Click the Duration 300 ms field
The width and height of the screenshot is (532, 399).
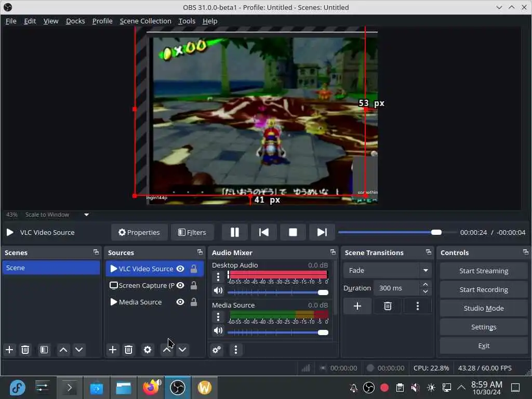pyautogui.click(x=397, y=288)
